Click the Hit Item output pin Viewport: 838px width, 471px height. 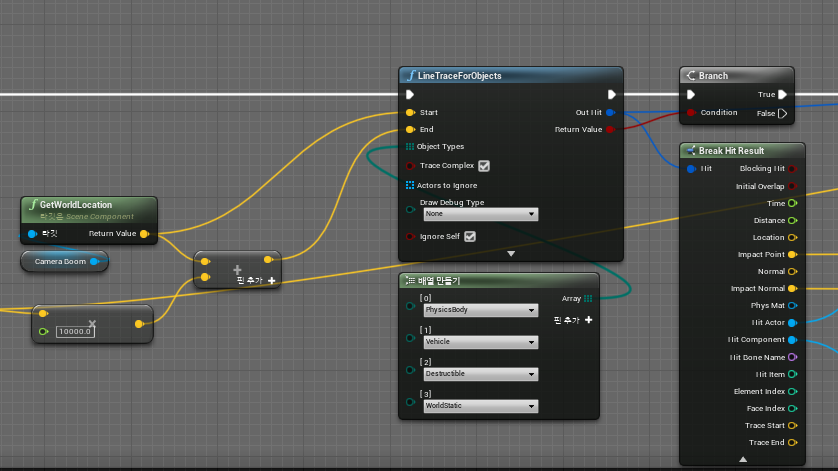[793, 374]
